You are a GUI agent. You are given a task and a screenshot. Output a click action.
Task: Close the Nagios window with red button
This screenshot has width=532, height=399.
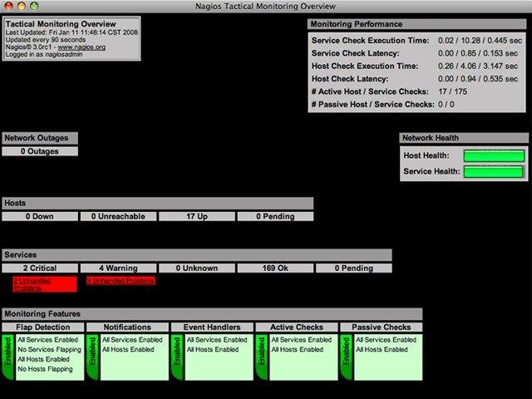point(8,6)
